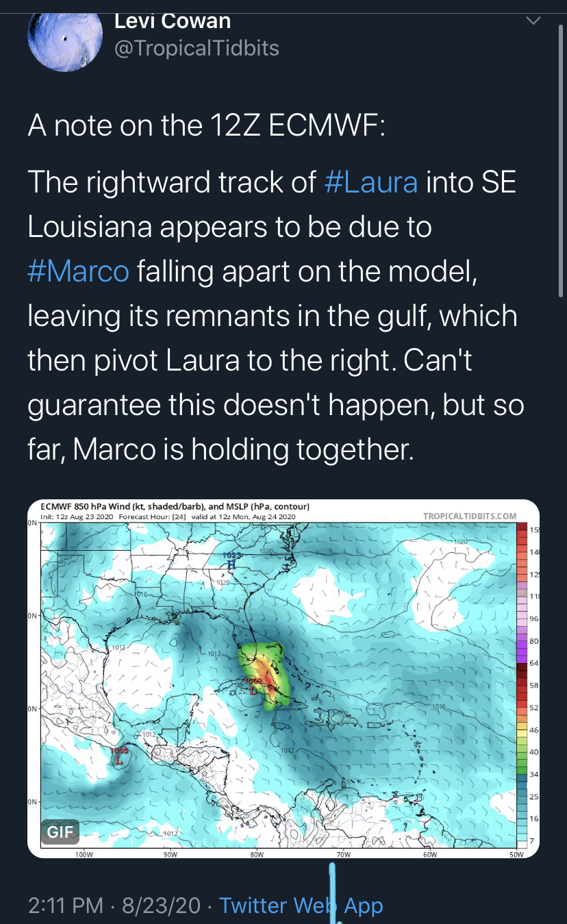Click the "A note on the 12Z ECMWF" text

tap(206, 127)
